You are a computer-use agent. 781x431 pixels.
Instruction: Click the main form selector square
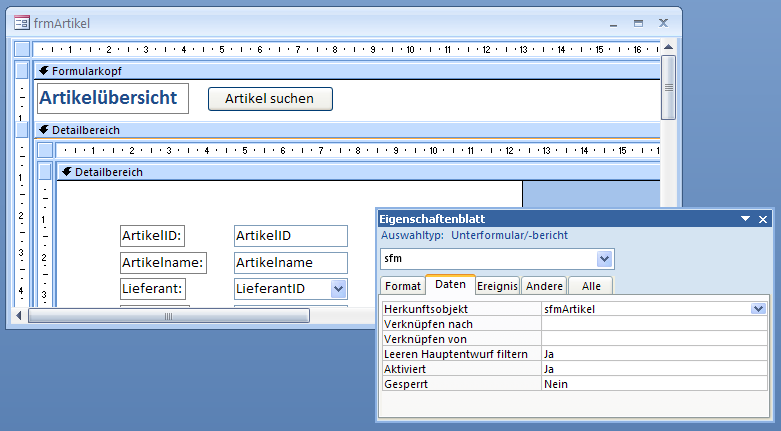point(22,49)
